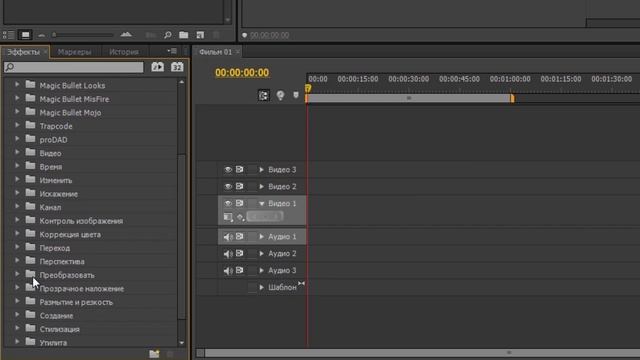Image resolution: width=640 pixels, height=360 pixels.
Task: Click the Аудио 1 track header label
Action: [x=282, y=237]
